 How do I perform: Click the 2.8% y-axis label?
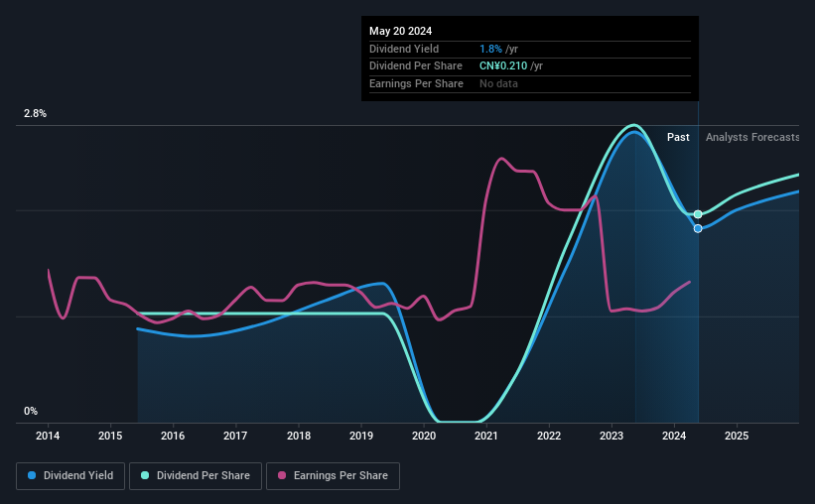click(x=35, y=113)
